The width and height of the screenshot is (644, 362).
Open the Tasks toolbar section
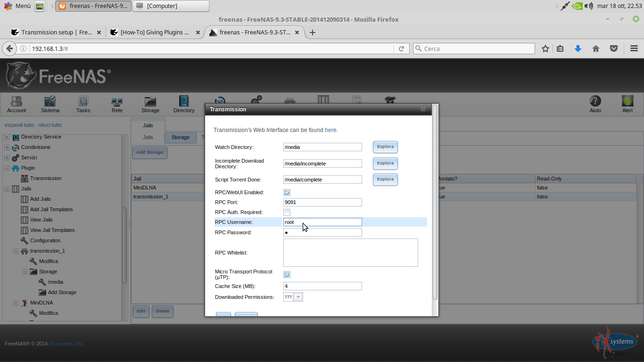point(83,104)
